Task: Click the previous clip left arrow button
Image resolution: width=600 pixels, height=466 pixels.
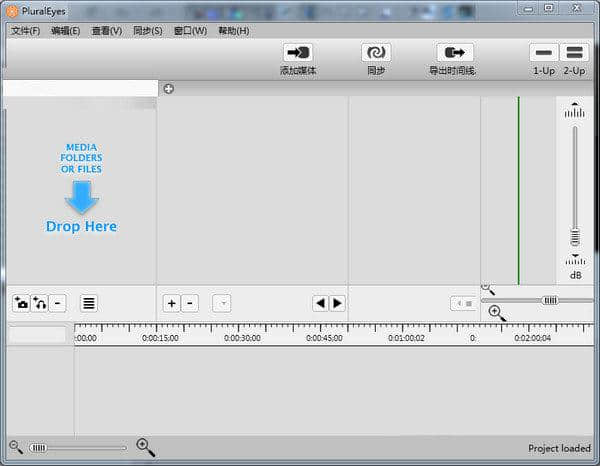Action: click(x=320, y=303)
